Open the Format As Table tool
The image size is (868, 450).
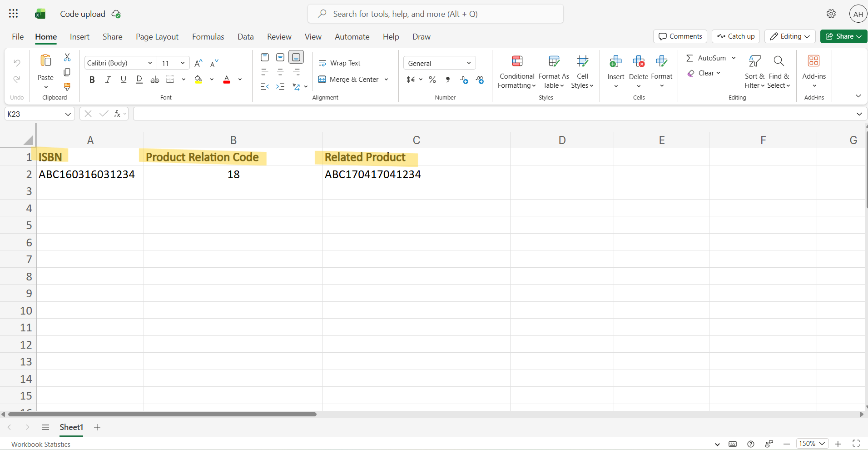click(x=554, y=61)
